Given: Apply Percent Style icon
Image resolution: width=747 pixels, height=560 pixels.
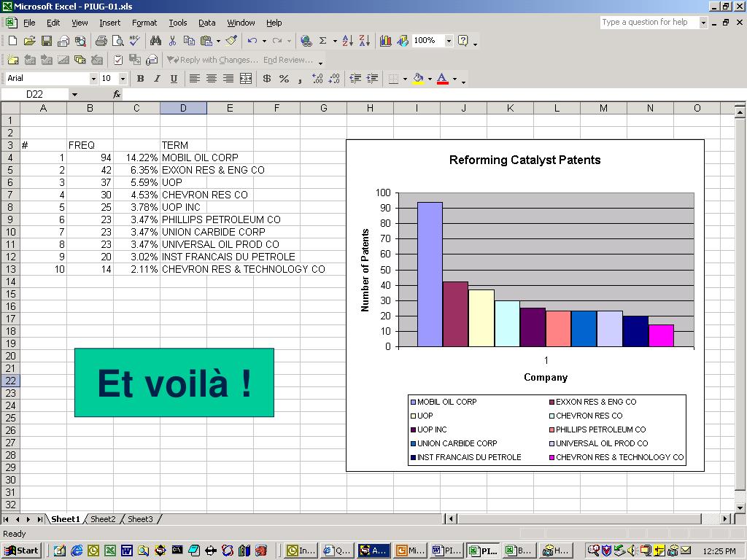Looking at the screenshot, I should pos(284,79).
